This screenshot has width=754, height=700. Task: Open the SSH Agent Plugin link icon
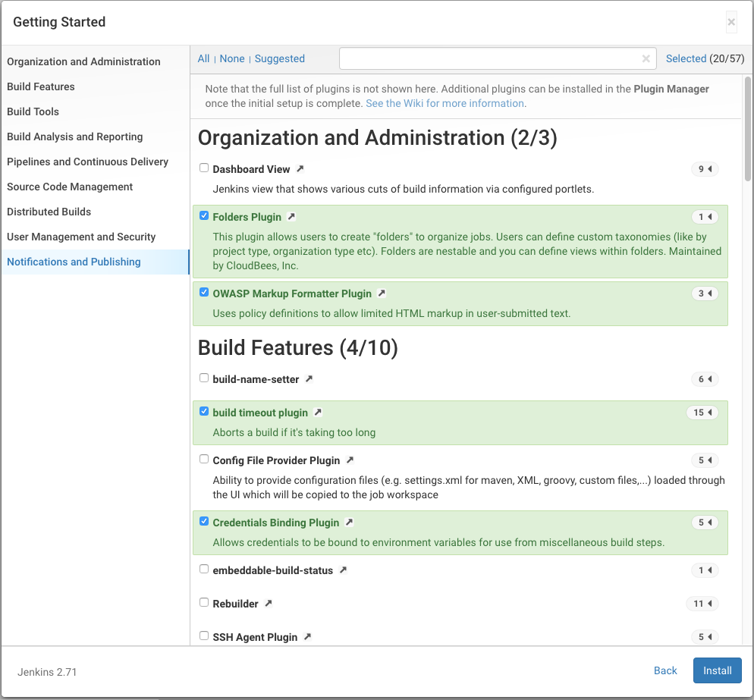point(306,637)
